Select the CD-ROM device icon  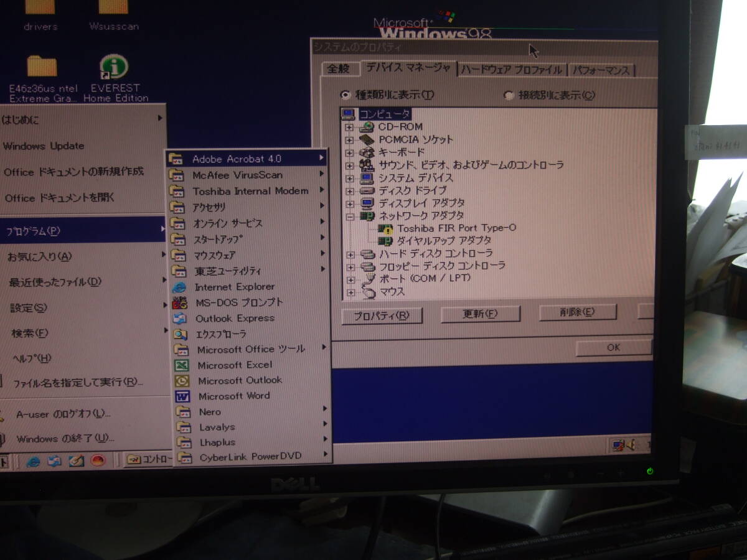point(367,126)
